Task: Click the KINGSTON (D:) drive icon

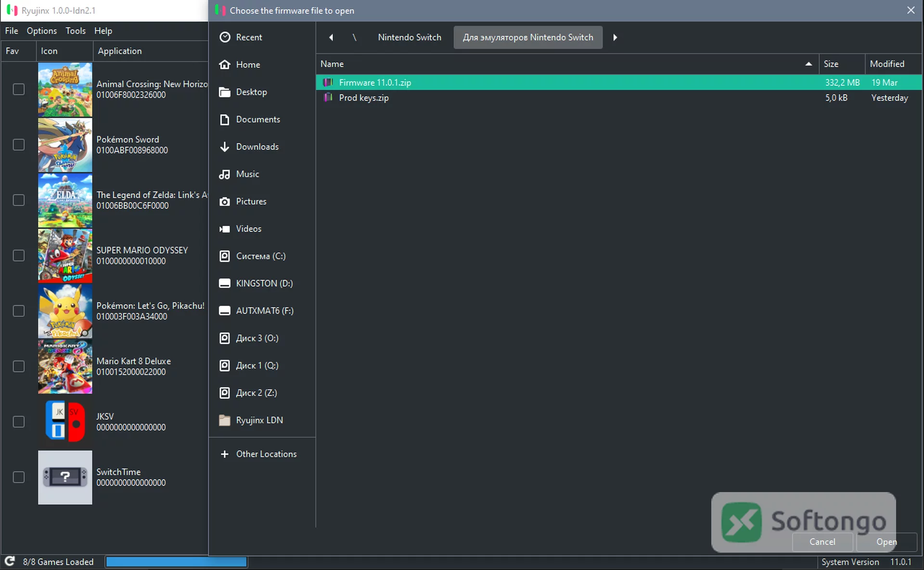Action: (x=225, y=283)
